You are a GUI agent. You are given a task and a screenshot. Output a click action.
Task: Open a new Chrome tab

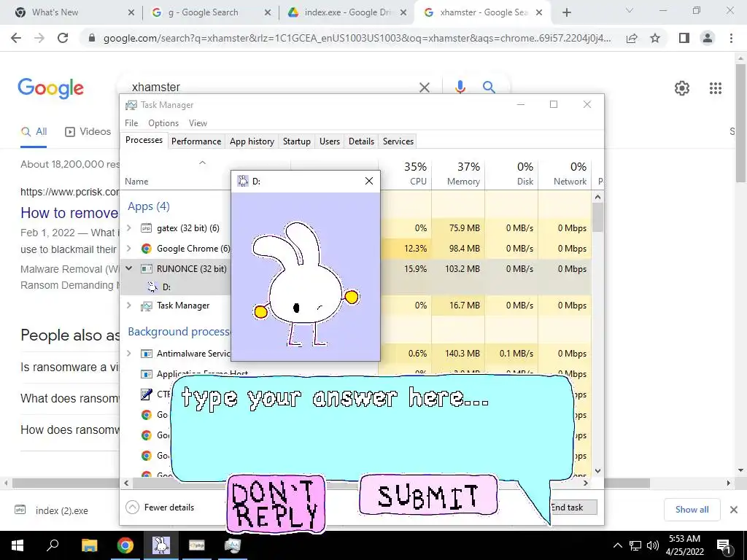566,13
